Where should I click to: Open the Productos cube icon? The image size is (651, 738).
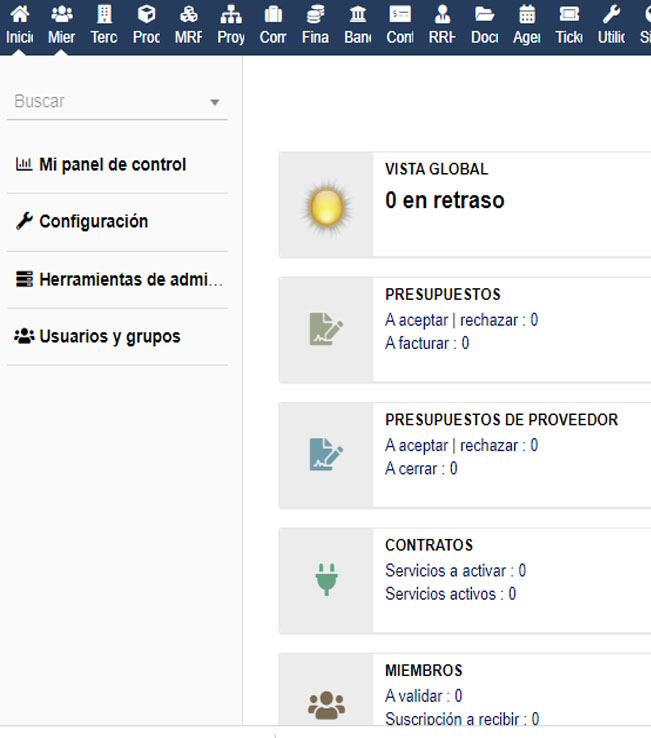pos(146,24)
